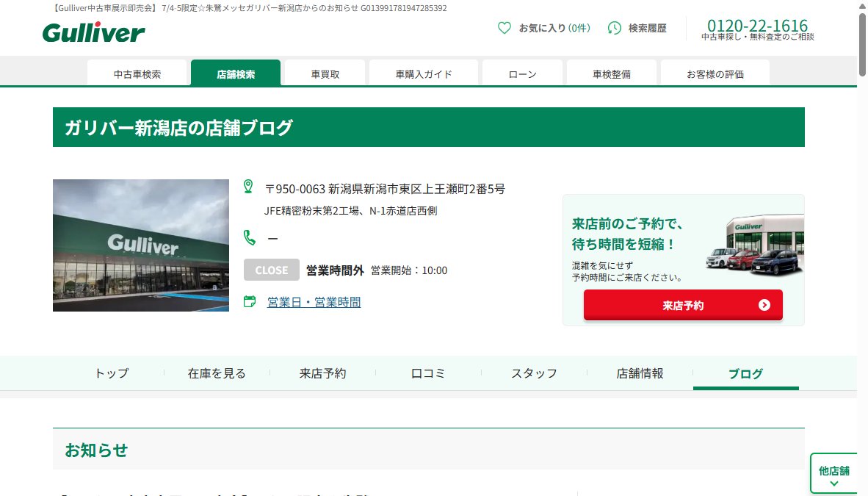Click the red 来店予約 reservation button
Screen dimensions: 868x496
[683, 305]
